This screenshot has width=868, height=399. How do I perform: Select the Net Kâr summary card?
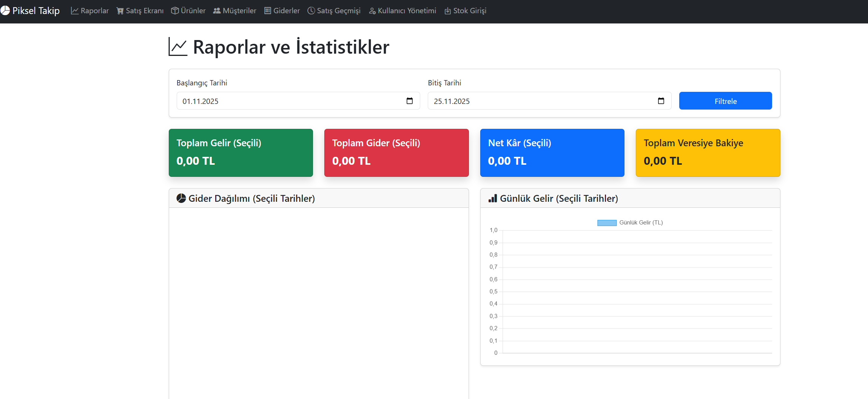[552, 153]
